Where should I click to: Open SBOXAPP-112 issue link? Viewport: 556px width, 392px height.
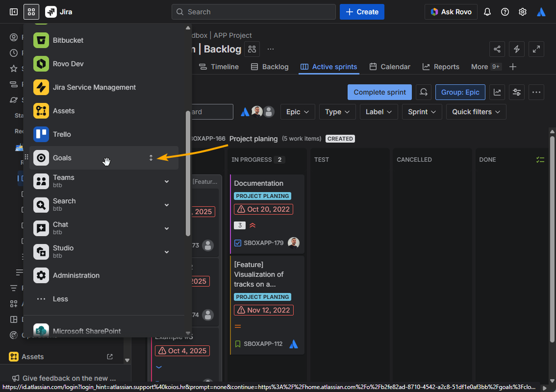[x=263, y=344]
